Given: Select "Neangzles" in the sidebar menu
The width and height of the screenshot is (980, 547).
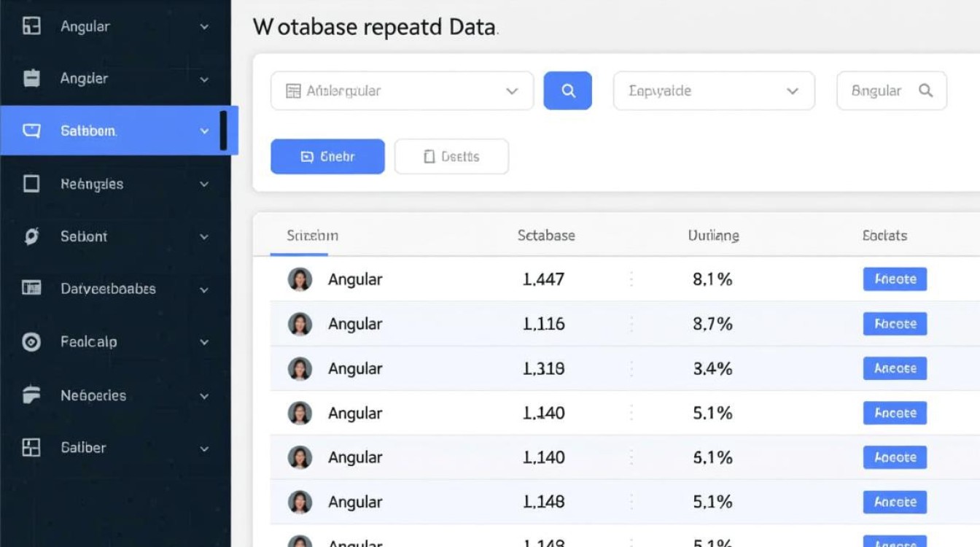Looking at the screenshot, I should [x=93, y=184].
